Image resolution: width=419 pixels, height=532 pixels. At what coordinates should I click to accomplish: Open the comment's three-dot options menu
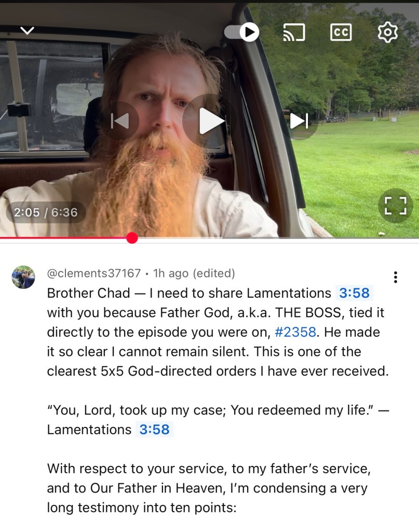click(x=395, y=277)
